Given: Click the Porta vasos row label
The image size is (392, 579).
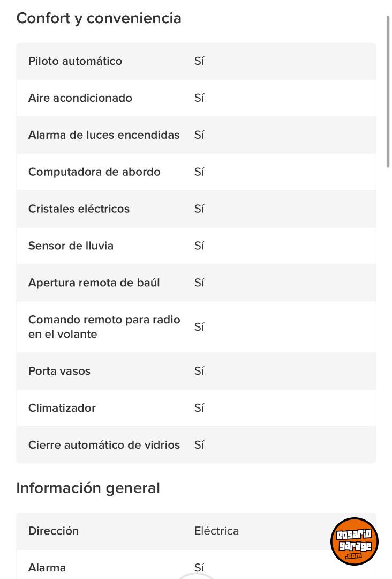Looking at the screenshot, I should pyautogui.click(x=59, y=371).
